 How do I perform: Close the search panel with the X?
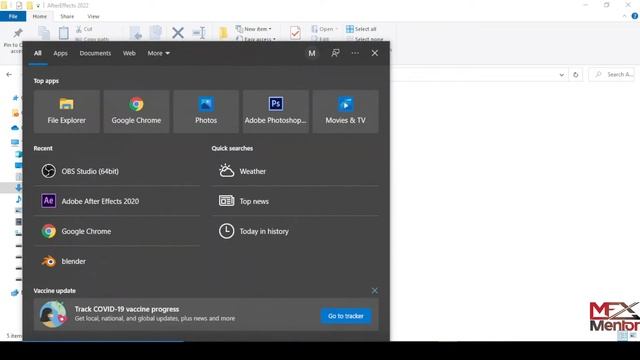point(375,53)
